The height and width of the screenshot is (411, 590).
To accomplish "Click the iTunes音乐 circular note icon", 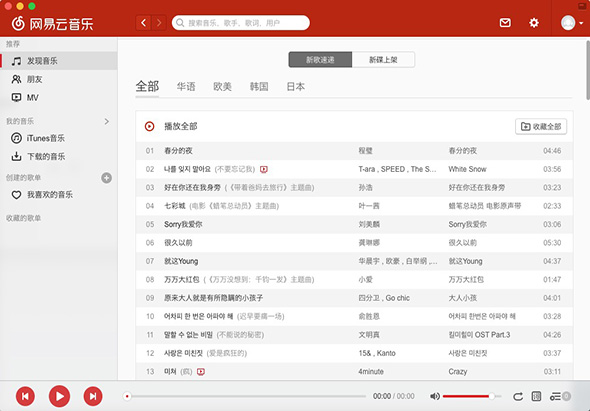I will coord(16,138).
